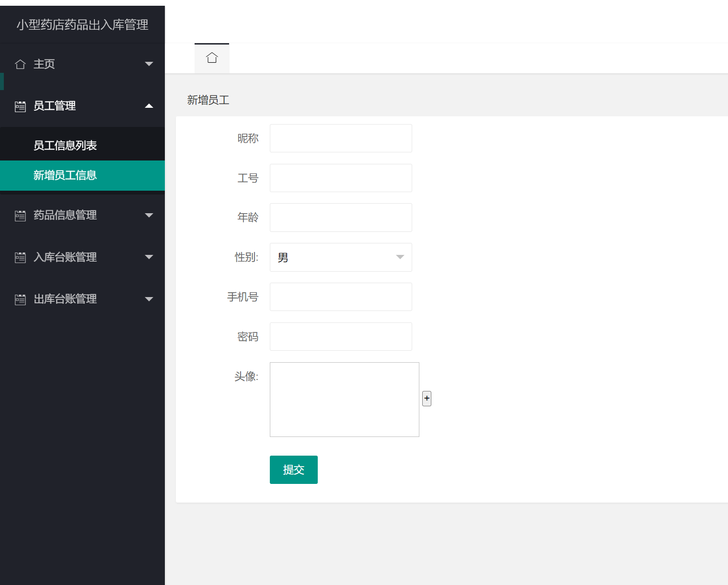The height and width of the screenshot is (585, 728).
Task: Expand the 入库台账管理 arrow
Action: pyautogui.click(x=149, y=257)
